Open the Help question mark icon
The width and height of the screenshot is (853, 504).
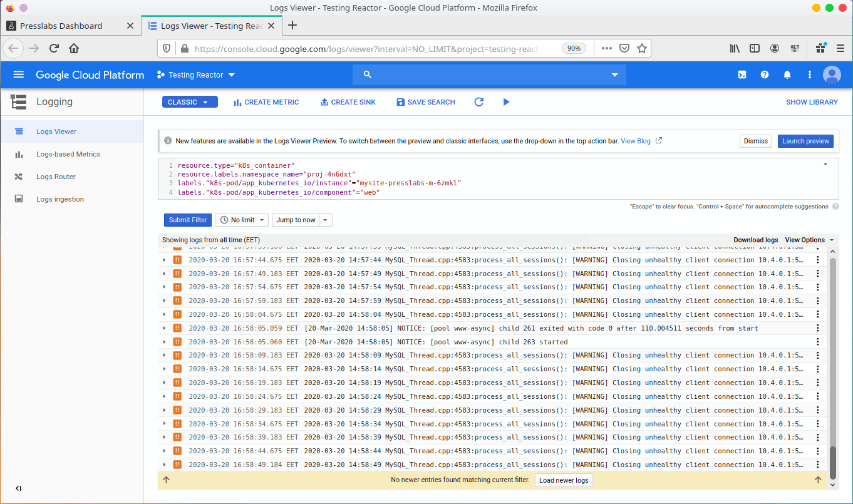(x=765, y=75)
